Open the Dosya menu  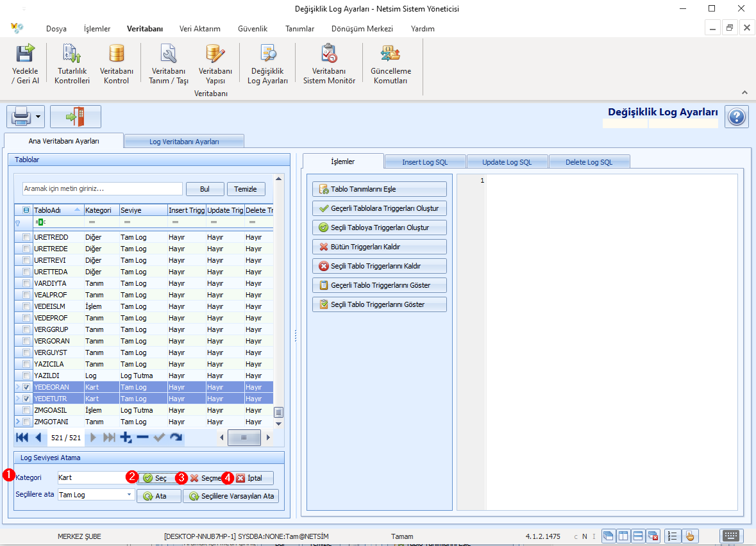[56, 29]
